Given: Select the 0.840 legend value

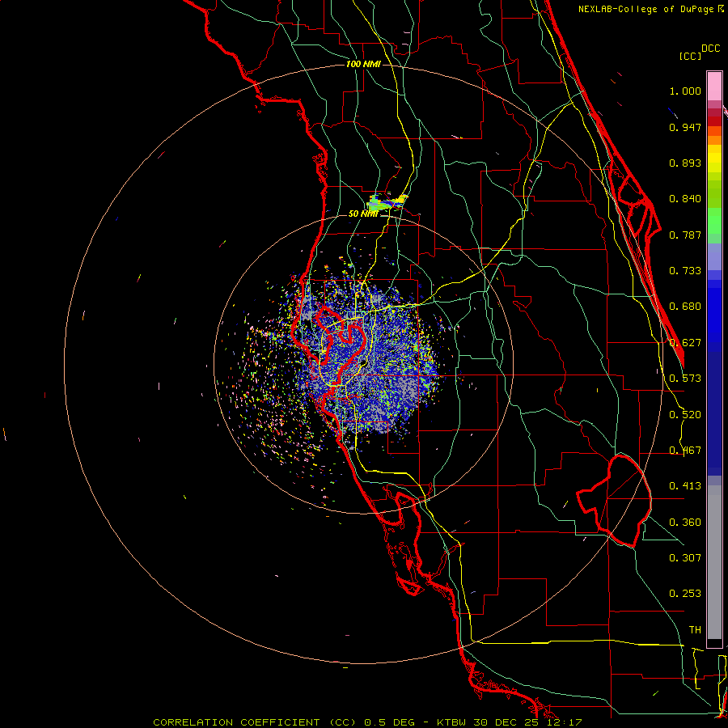Looking at the screenshot, I should (x=685, y=199).
